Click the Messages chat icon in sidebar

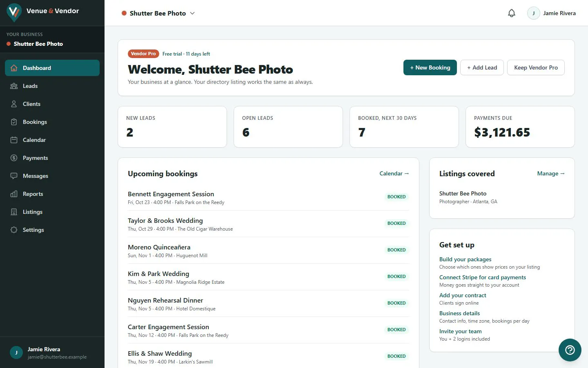[14, 176]
